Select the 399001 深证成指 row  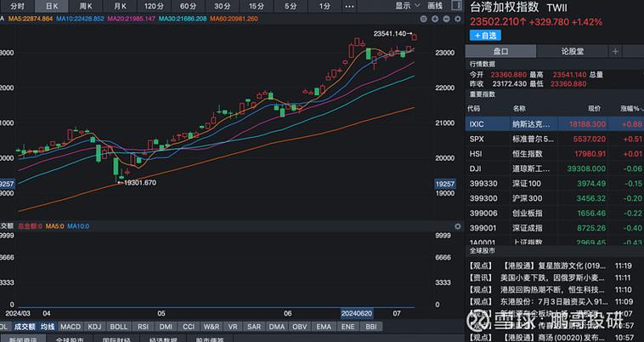click(x=555, y=228)
